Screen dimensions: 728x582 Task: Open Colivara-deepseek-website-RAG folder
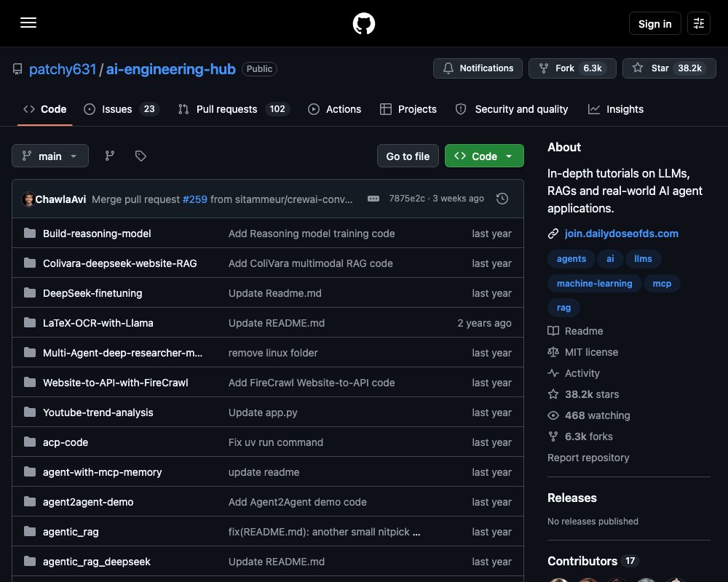pos(120,263)
